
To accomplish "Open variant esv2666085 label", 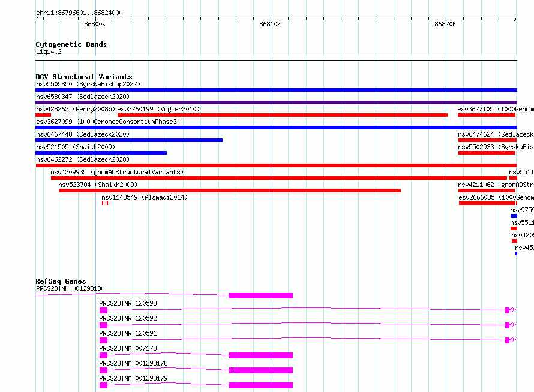I will [496, 197].
